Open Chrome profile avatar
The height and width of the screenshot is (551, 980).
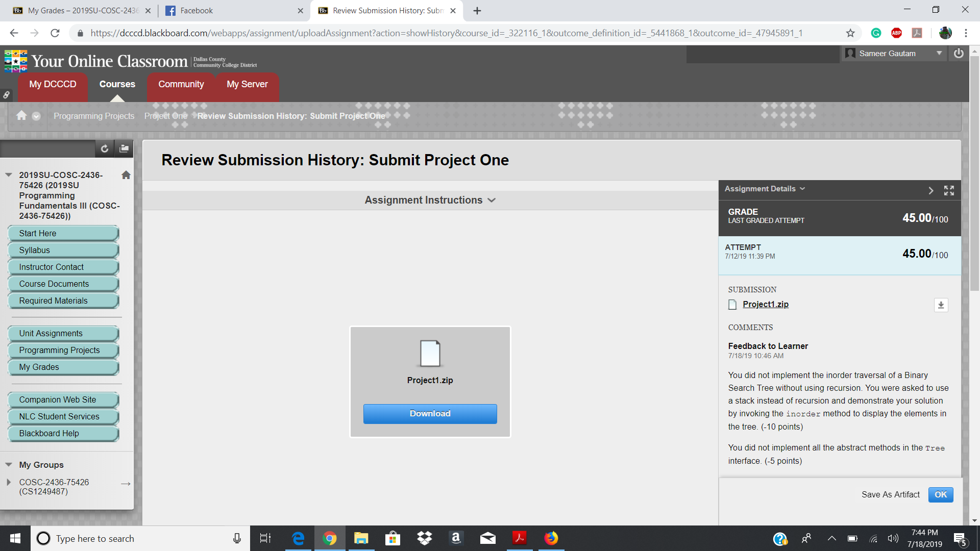tap(945, 33)
